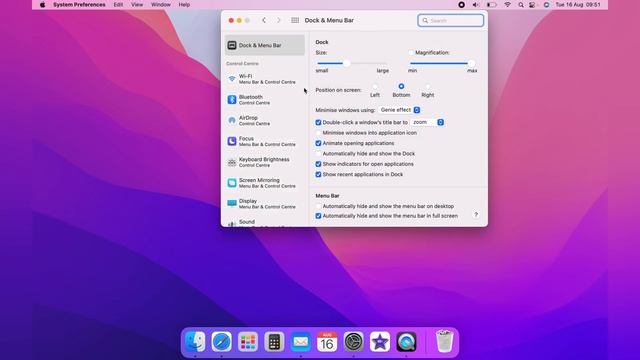Open Launchpad in the Dock
This screenshot has height=360, width=640.
point(248,342)
